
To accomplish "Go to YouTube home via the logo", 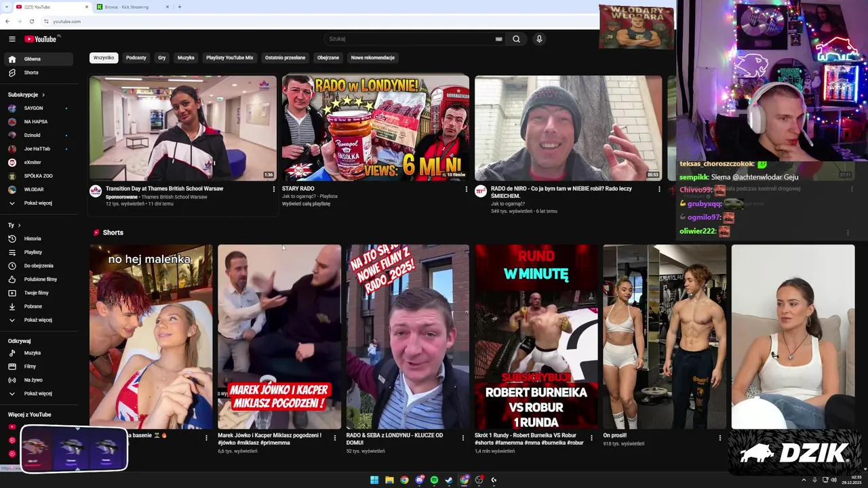I will pyautogui.click(x=41, y=39).
